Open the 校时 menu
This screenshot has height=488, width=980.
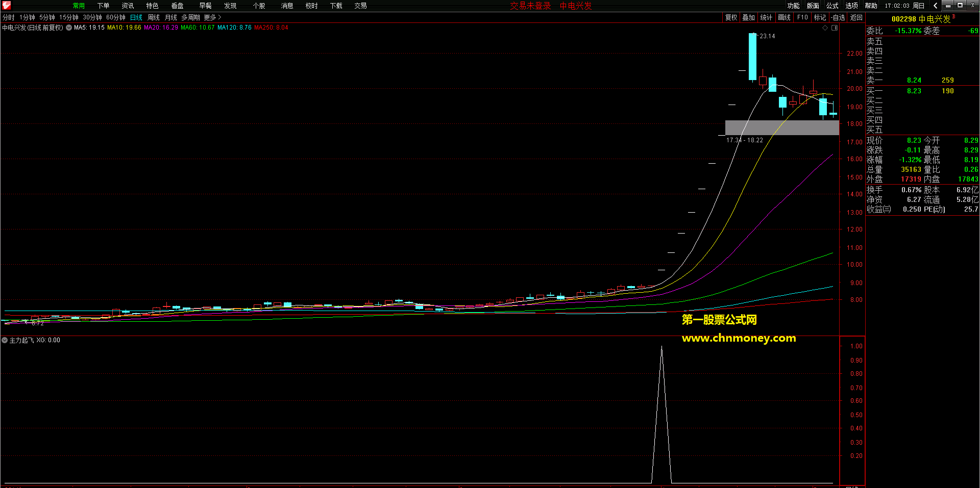[311, 6]
